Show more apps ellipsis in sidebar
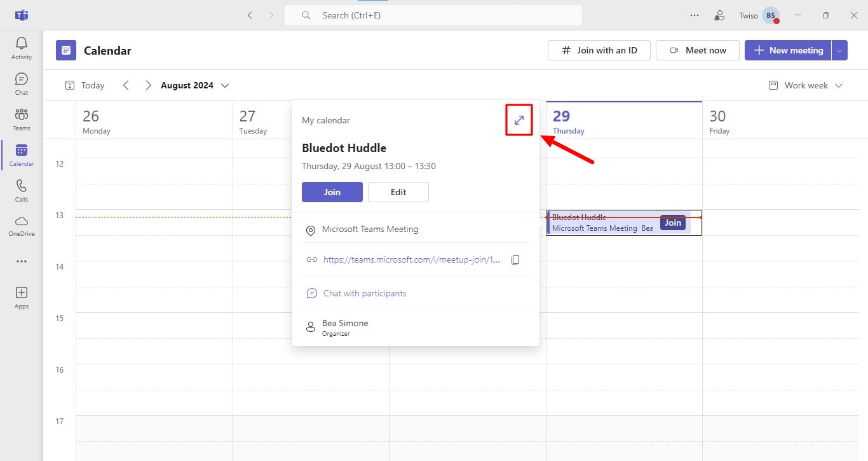868x461 pixels. point(22,261)
